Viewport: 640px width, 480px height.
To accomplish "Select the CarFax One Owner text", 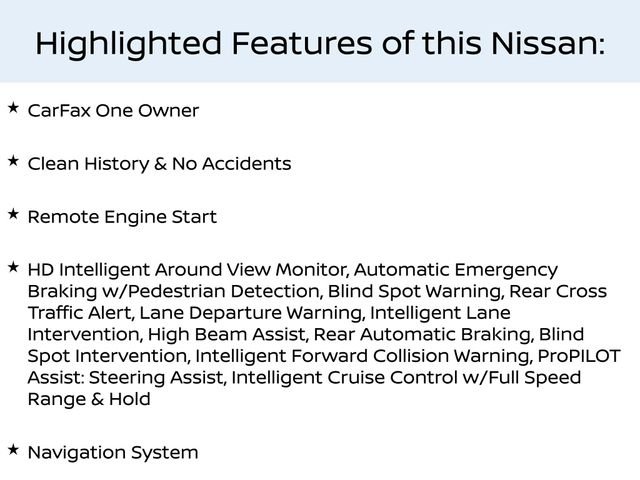I will coord(113,110).
